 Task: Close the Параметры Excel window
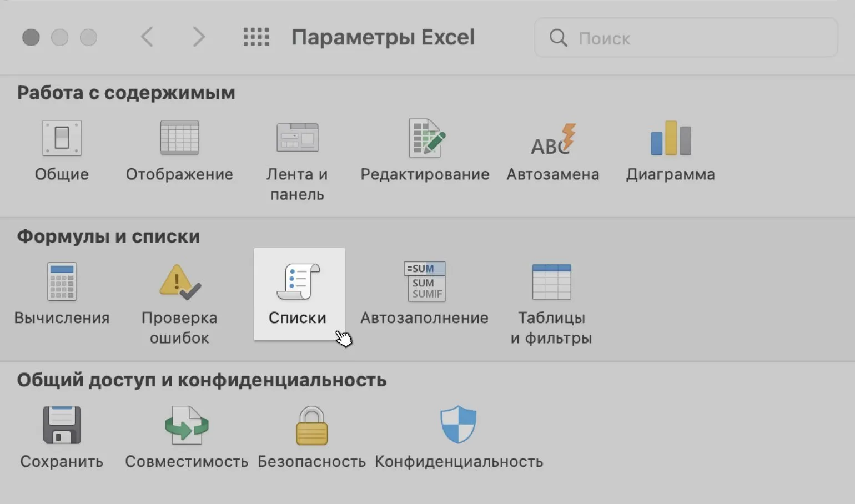pyautogui.click(x=31, y=38)
